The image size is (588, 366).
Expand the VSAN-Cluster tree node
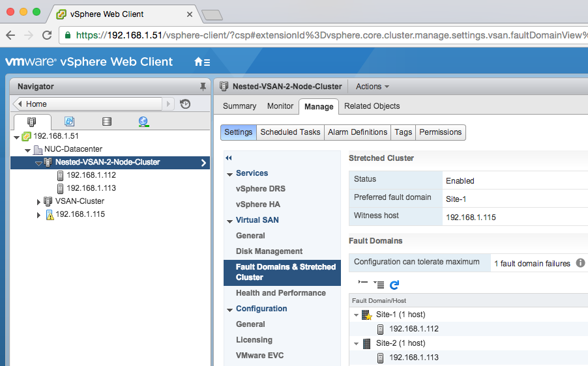point(38,202)
